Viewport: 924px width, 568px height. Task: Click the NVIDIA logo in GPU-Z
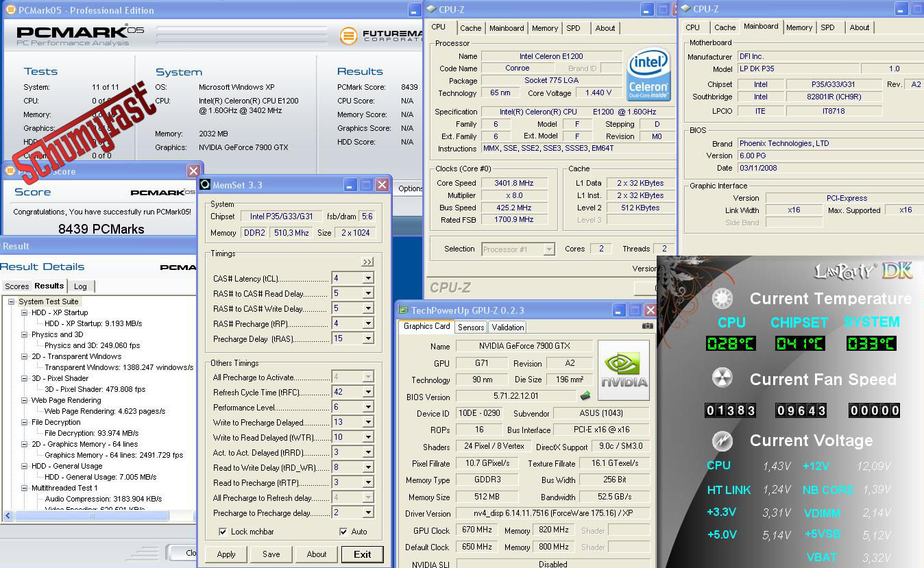(623, 371)
